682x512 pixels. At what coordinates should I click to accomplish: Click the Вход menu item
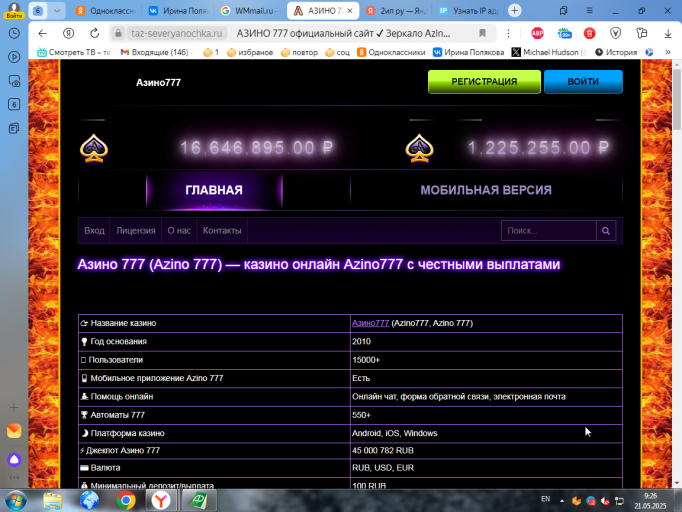click(x=94, y=231)
